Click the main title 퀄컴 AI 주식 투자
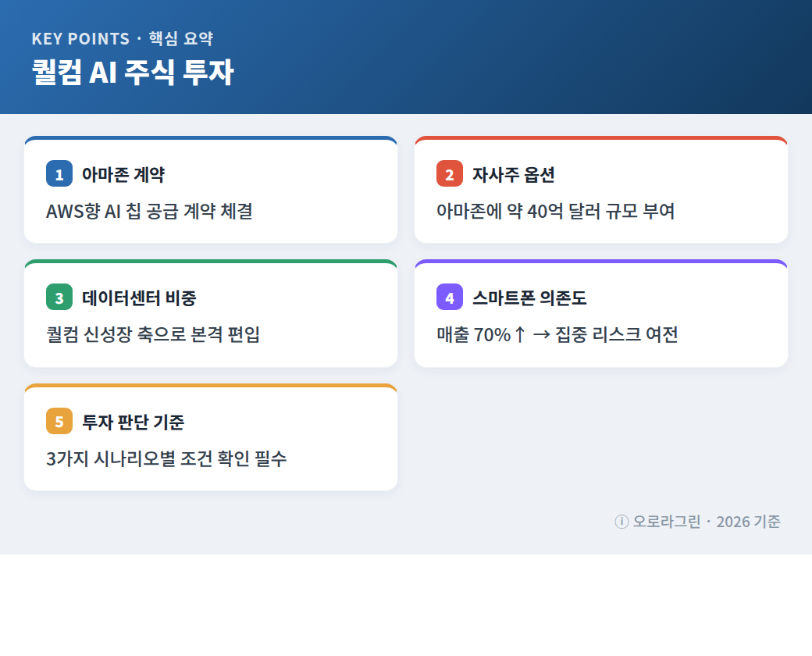The width and height of the screenshot is (812, 656). (x=133, y=72)
